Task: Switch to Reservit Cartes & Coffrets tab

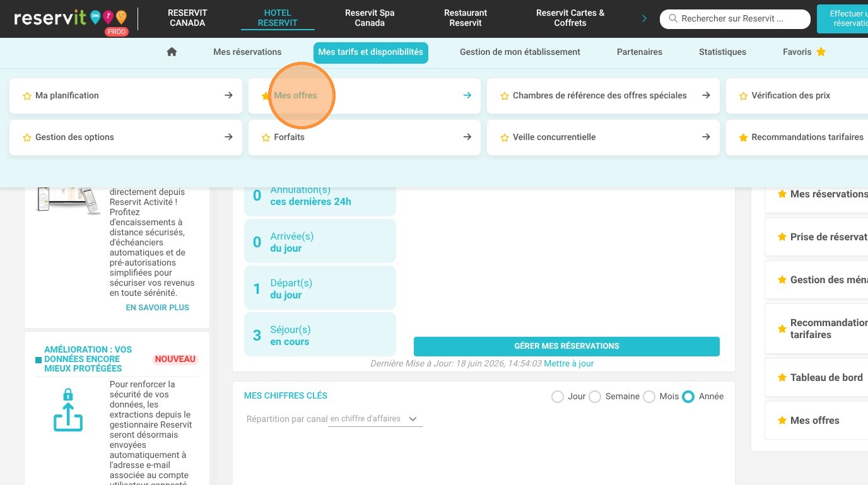Action: click(570, 18)
